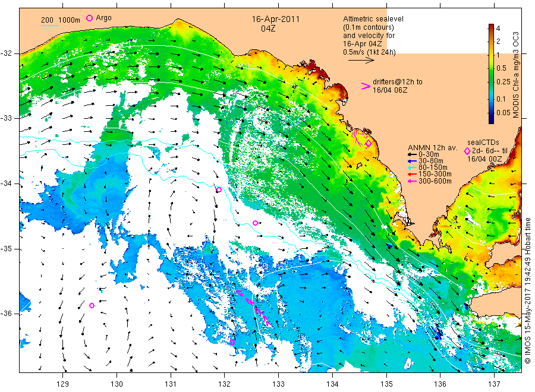Click the '16/04 00Z' sealCTD date text

[484, 159]
